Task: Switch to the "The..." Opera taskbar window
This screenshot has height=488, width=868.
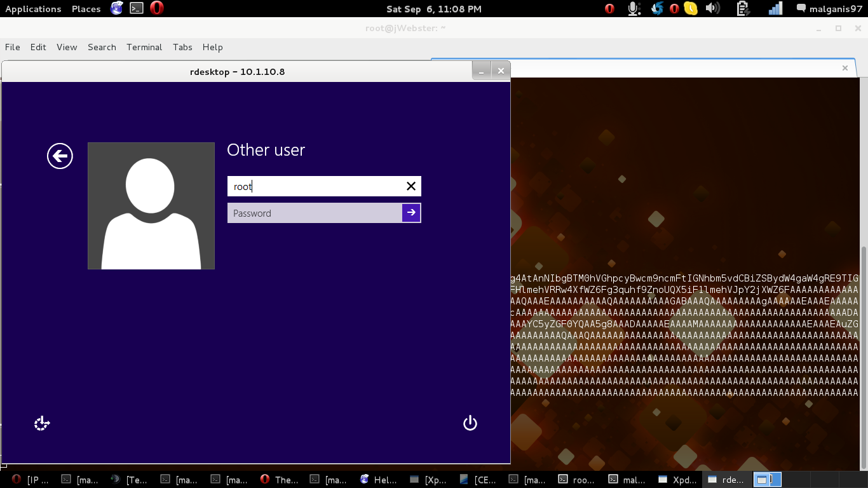Action: pyautogui.click(x=280, y=480)
